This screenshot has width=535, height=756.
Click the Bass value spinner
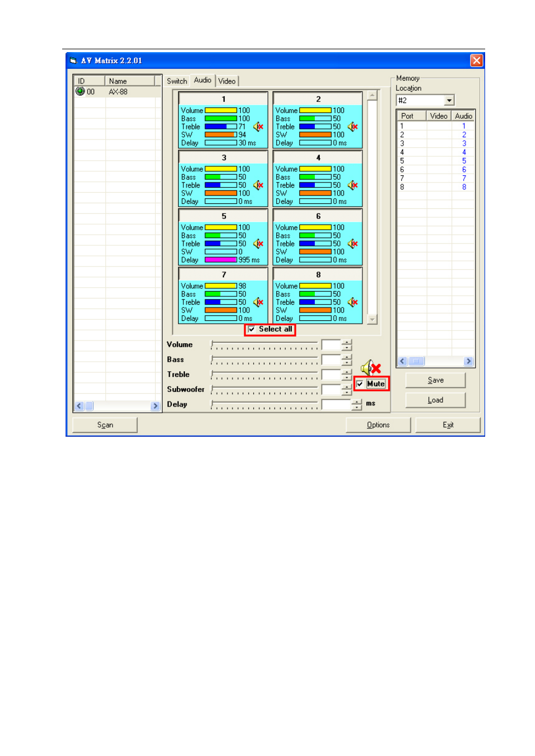pyautogui.click(x=347, y=360)
